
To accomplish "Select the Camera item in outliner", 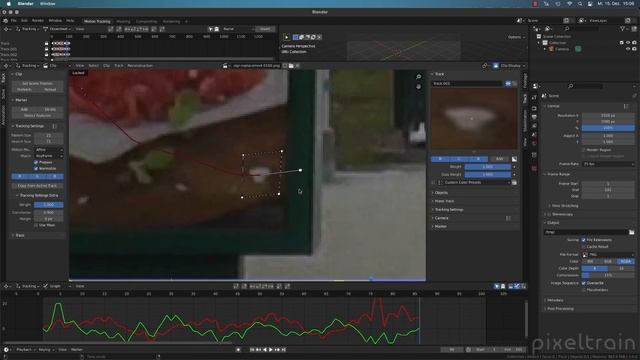I will tap(562, 49).
